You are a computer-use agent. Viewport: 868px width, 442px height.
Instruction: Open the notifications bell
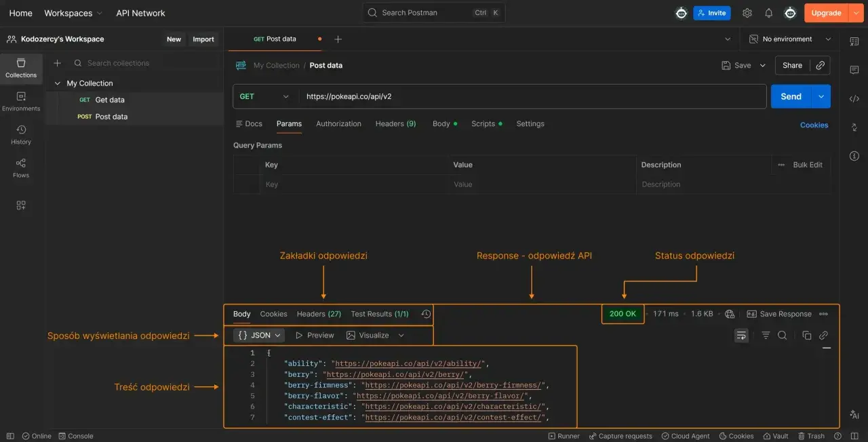(768, 13)
